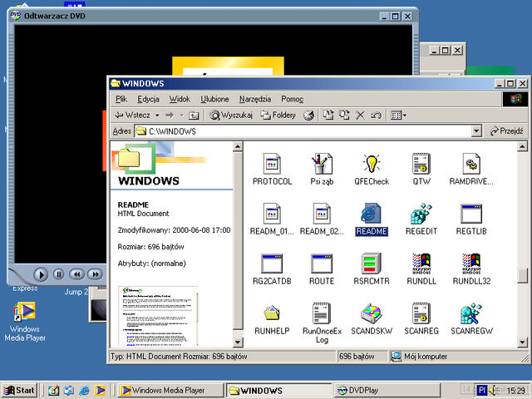
Task: Open Internet Explorer from quick launch
Action: 84,391
